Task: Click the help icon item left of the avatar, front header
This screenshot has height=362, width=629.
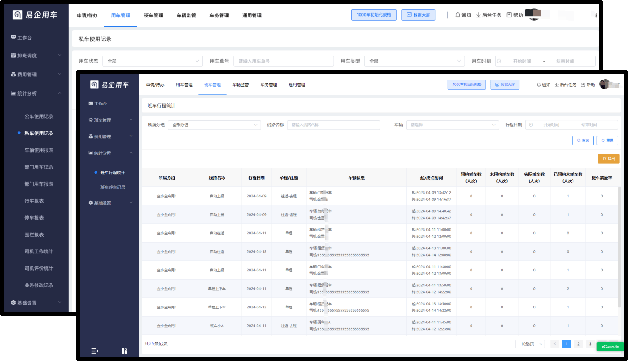Action: pos(588,85)
